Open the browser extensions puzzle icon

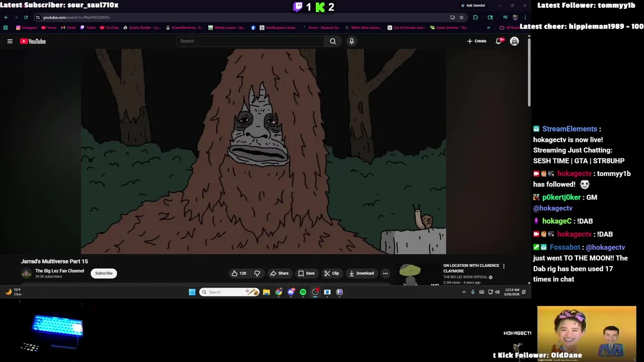(x=475, y=17)
